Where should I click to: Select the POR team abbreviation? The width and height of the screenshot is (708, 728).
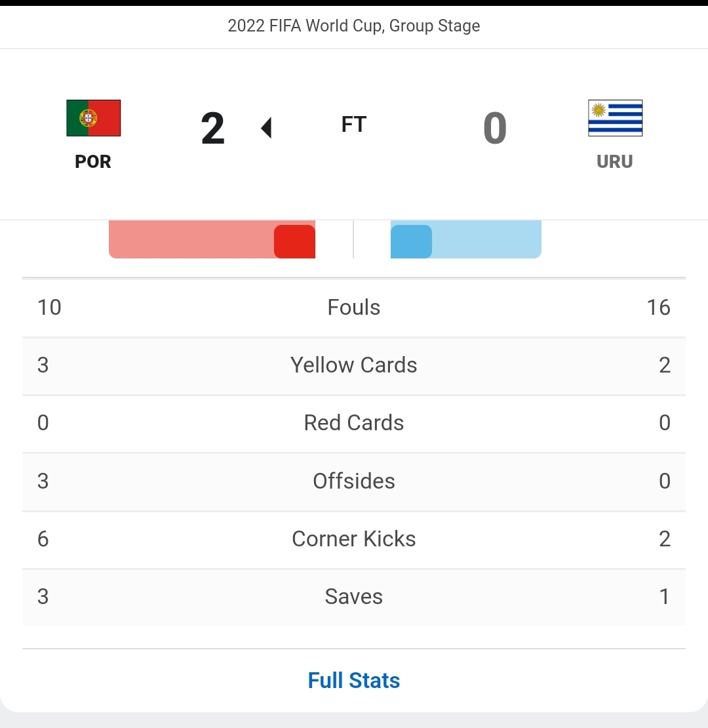pos(93,161)
